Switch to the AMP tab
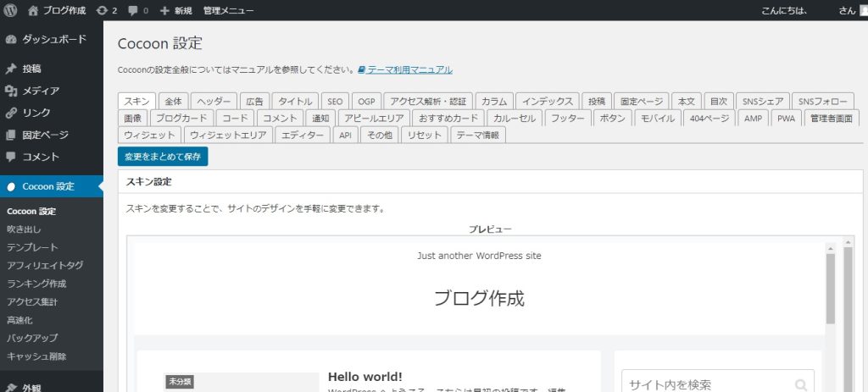868x392 pixels. tap(753, 118)
